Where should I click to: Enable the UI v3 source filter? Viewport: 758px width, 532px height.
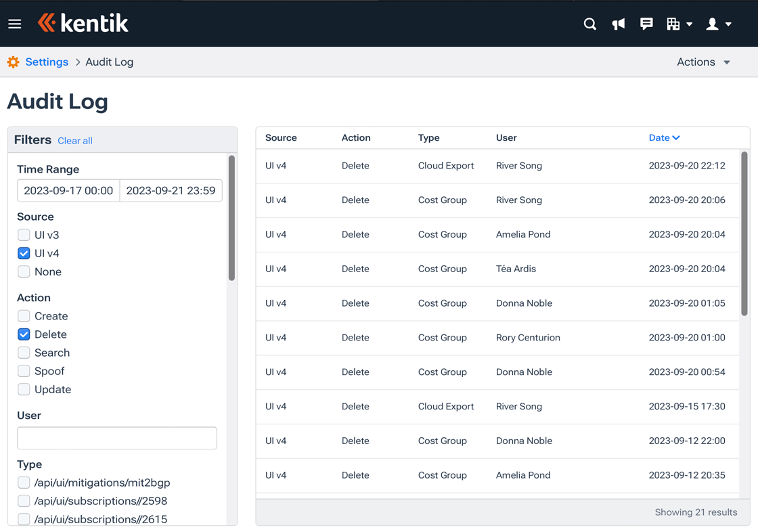tap(22, 235)
